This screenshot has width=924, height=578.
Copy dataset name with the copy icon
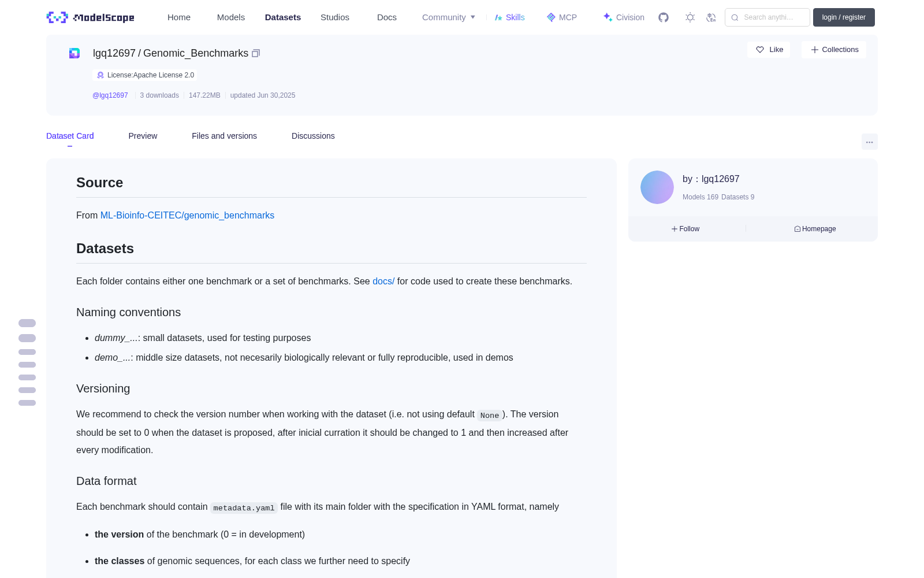256,53
